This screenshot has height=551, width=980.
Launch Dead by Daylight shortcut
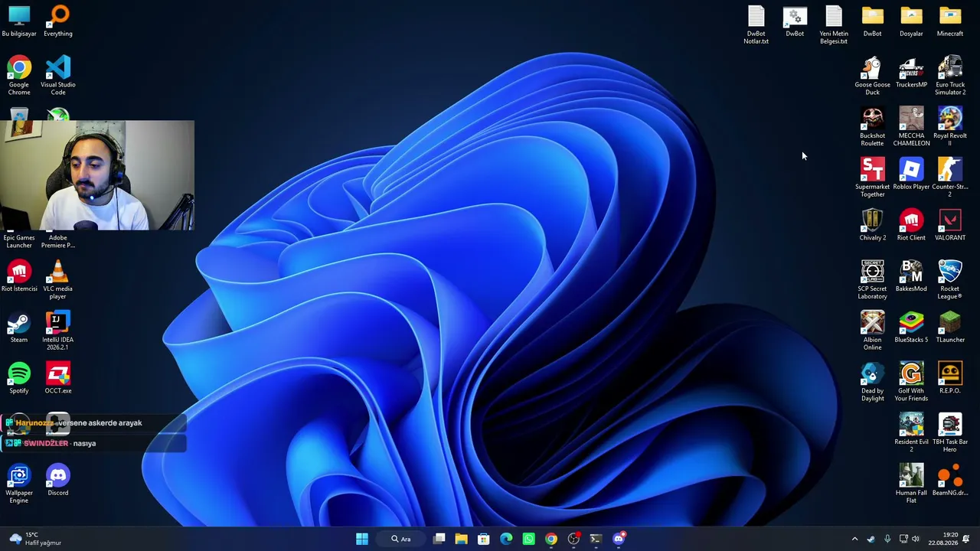pos(872,382)
